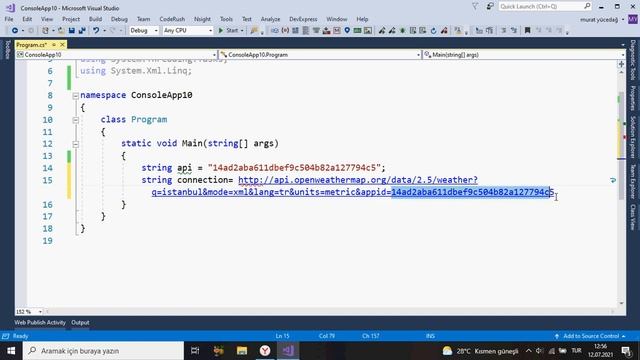Open the ConsoleApp10.Program type dropdown
The height and width of the screenshot is (360, 640).
pos(320,55)
